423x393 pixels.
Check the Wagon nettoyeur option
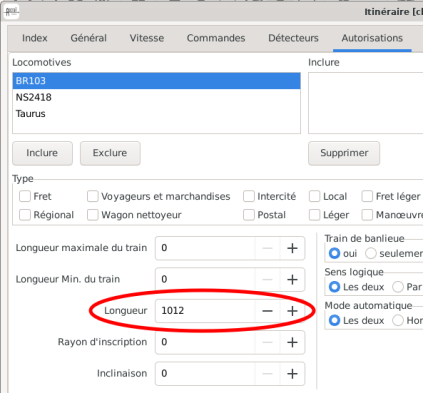(x=93, y=215)
